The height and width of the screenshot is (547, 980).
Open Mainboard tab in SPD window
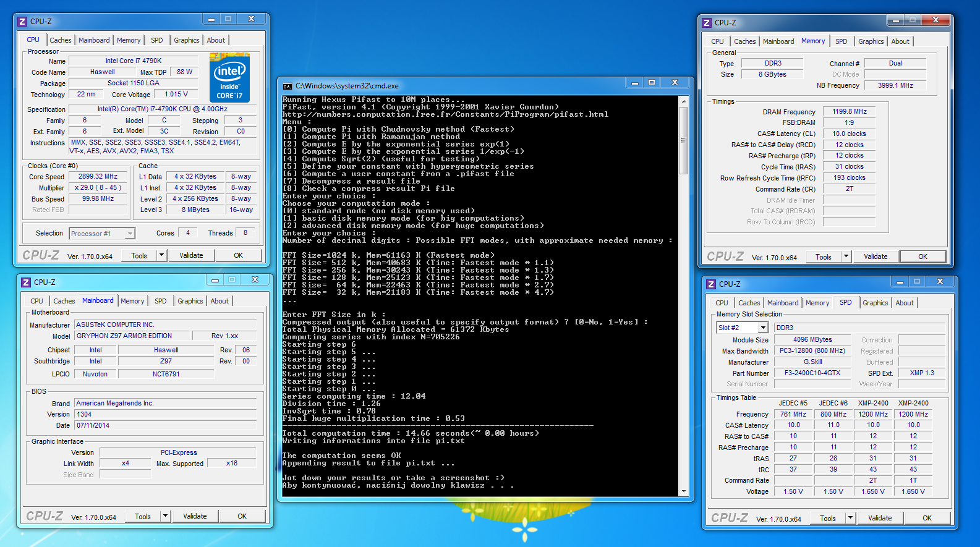pyautogui.click(x=783, y=303)
